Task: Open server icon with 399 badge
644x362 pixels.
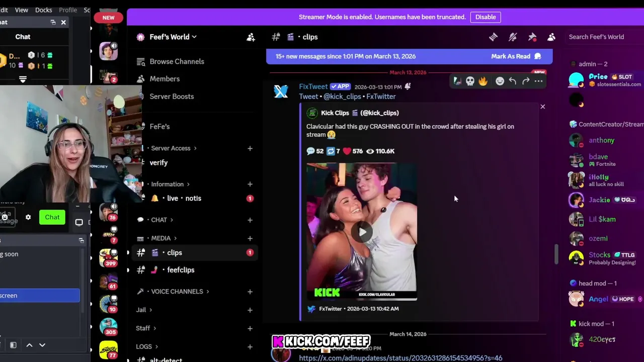Action: [x=108, y=258]
